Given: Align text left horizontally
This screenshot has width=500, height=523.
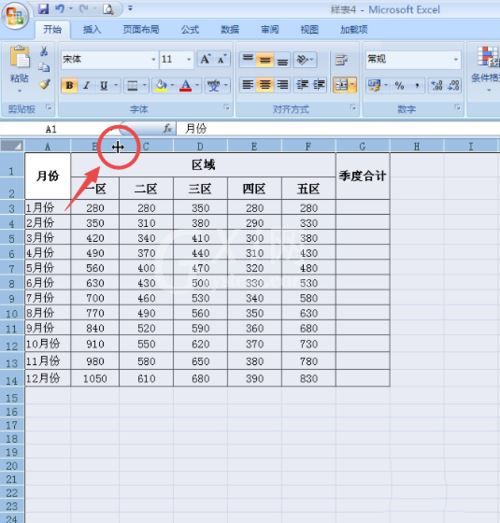Looking at the screenshot, I should click(x=247, y=85).
